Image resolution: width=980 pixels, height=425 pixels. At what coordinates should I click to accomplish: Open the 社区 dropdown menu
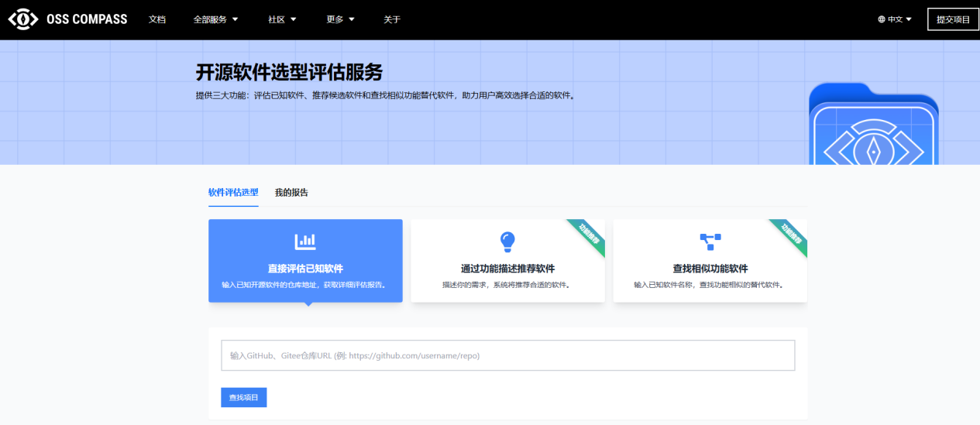282,19
